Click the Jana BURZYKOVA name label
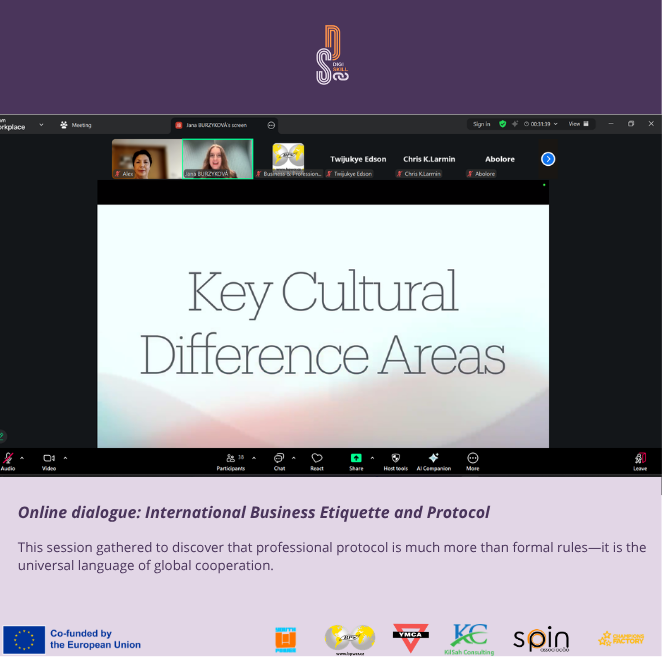This screenshot has width=662, height=657. [206, 174]
